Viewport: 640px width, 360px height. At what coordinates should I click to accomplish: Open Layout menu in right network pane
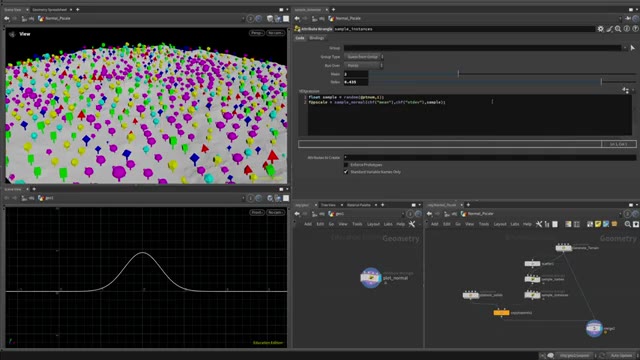pos(500,224)
